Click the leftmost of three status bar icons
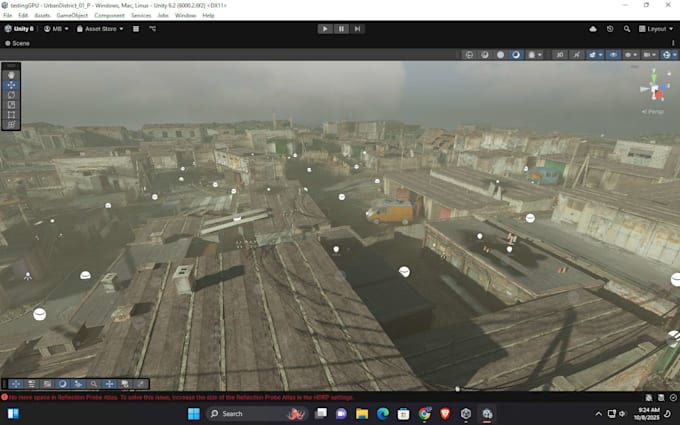This screenshot has height=425, width=680. click(x=649, y=397)
